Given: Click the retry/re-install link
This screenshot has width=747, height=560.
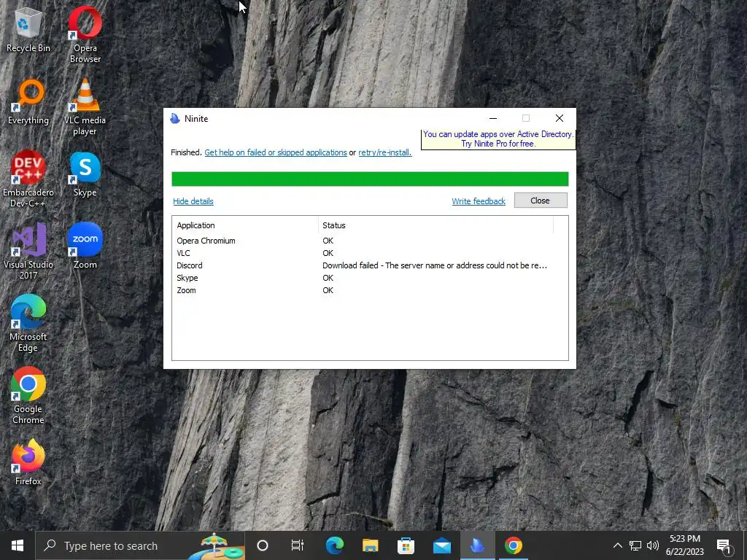Looking at the screenshot, I should (x=385, y=152).
